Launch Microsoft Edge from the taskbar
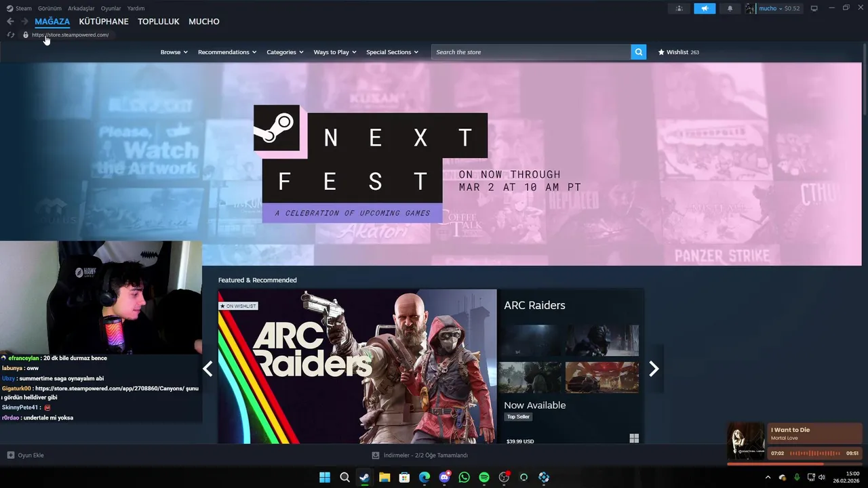The image size is (868, 488). [x=424, y=477]
